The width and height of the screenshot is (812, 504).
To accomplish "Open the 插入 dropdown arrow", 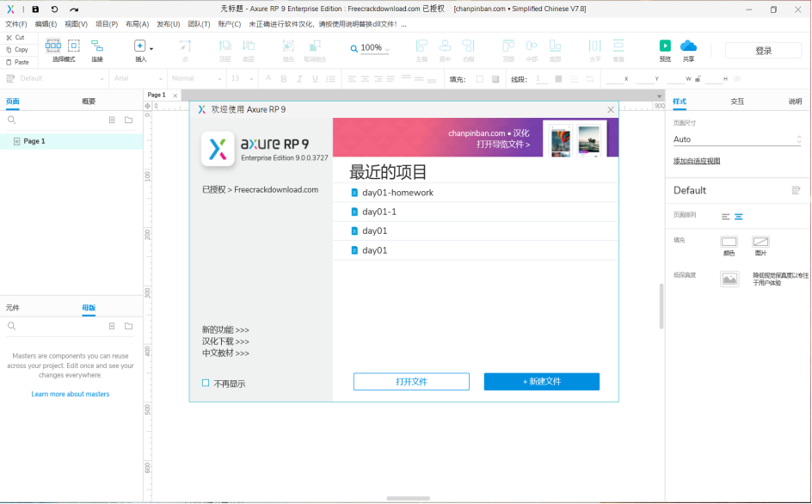I will pyautogui.click(x=151, y=47).
